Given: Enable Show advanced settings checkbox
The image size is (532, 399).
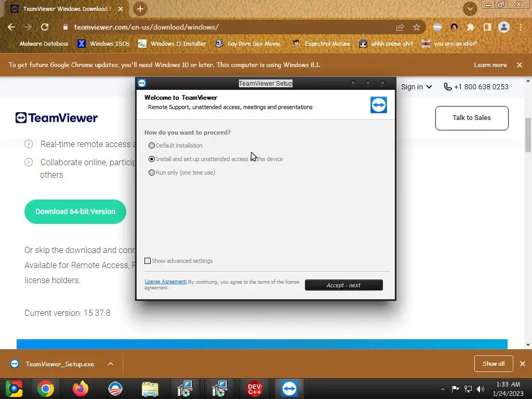Looking at the screenshot, I should click(x=148, y=261).
